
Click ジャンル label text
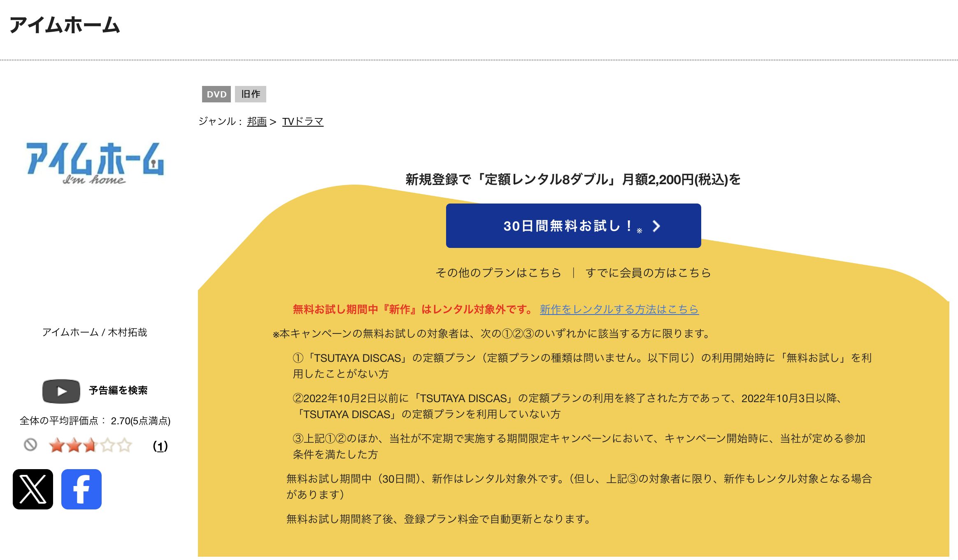point(221,122)
